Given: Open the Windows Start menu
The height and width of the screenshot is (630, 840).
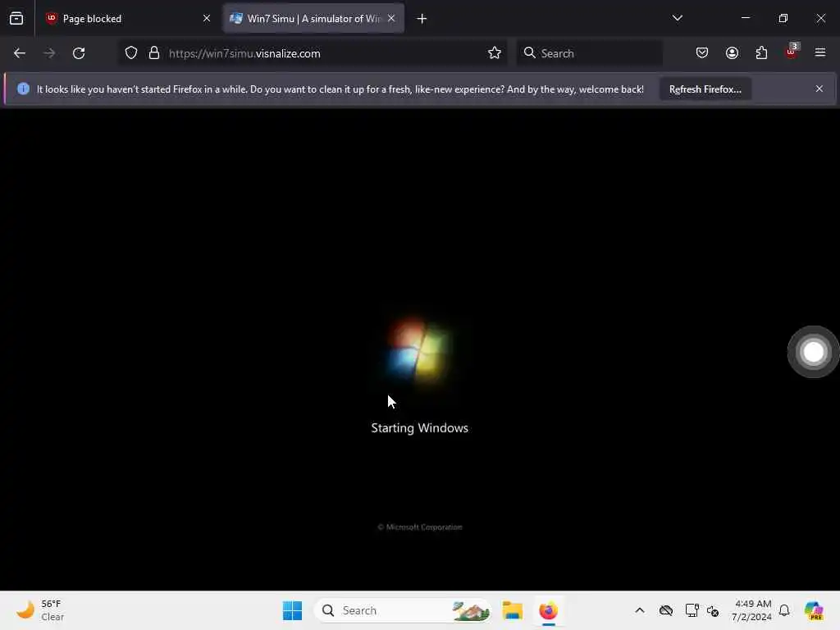Looking at the screenshot, I should point(293,610).
